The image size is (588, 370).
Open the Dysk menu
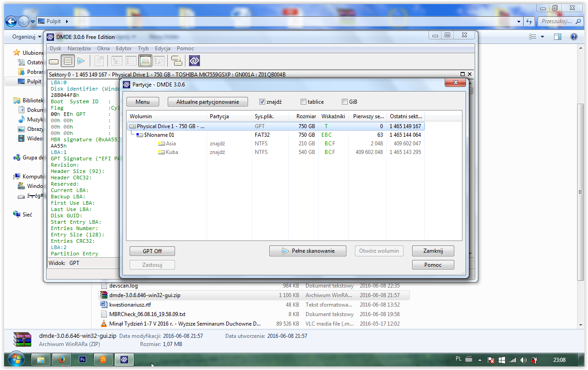pyautogui.click(x=56, y=48)
